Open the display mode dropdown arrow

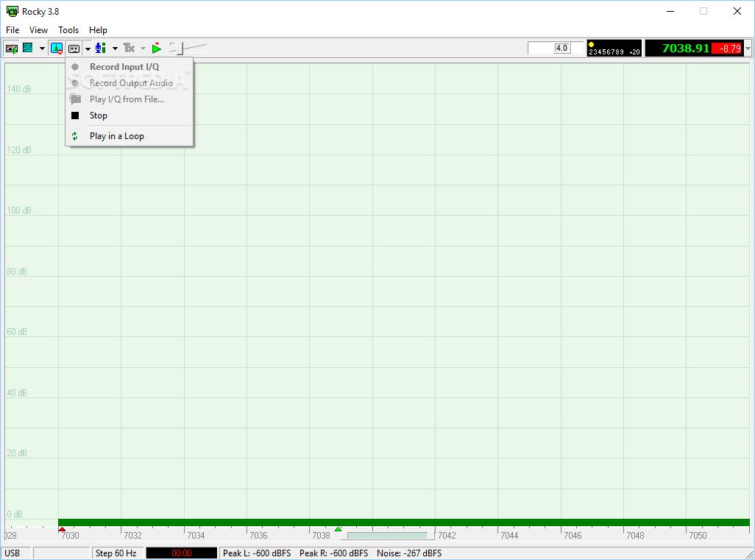tap(42, 48)
